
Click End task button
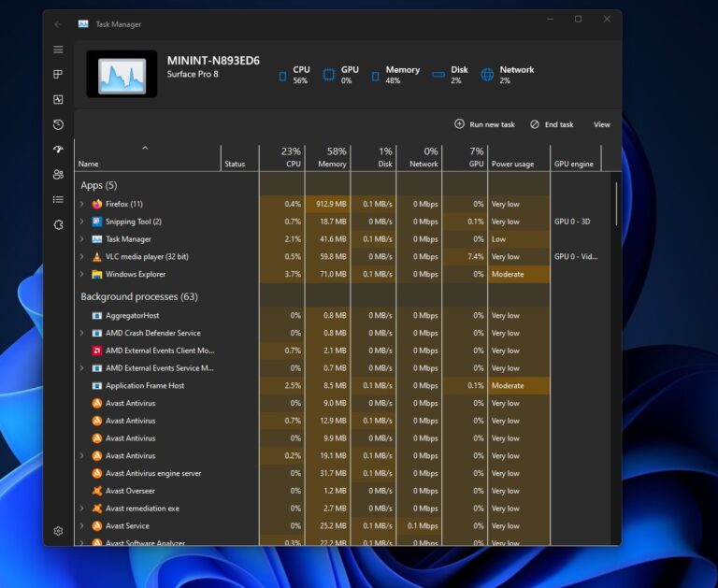552,124
